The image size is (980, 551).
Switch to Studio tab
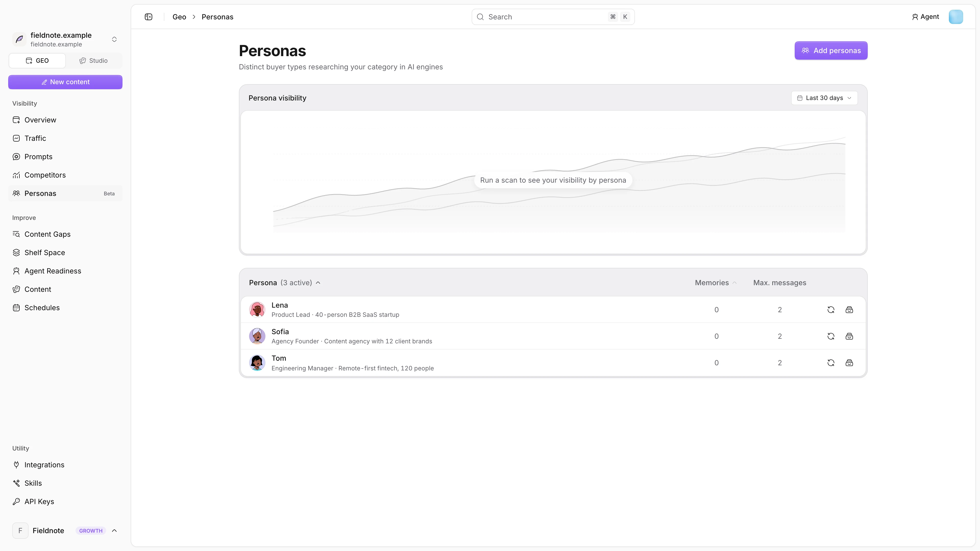pyautogui.click(x=94, y=60)
